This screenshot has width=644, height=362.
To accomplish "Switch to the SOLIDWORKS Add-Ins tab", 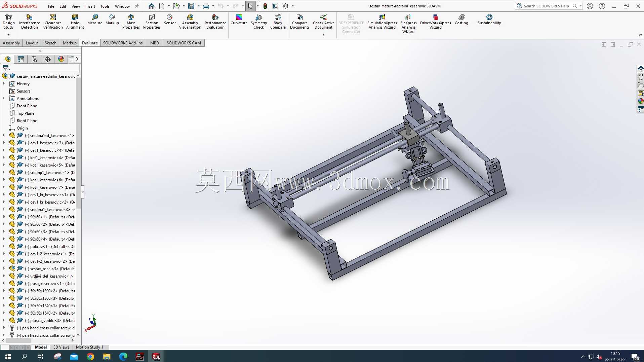I will pyautogui.click(x=123, y=43).
